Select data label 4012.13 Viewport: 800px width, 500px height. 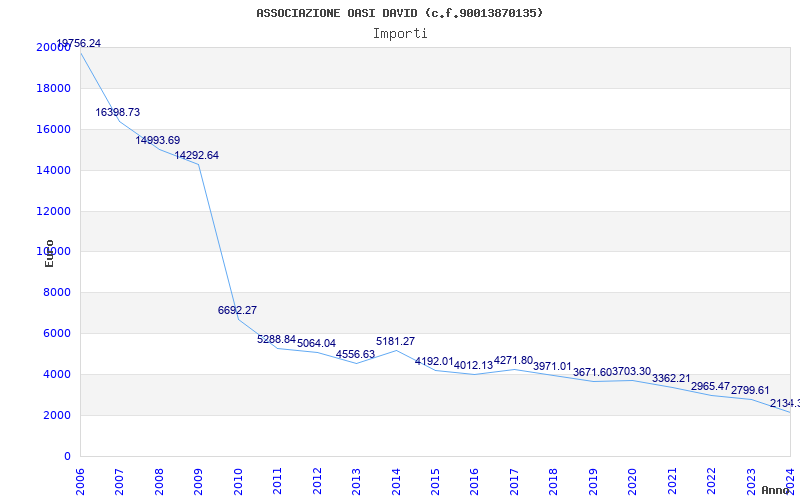[x=473, y=365]
